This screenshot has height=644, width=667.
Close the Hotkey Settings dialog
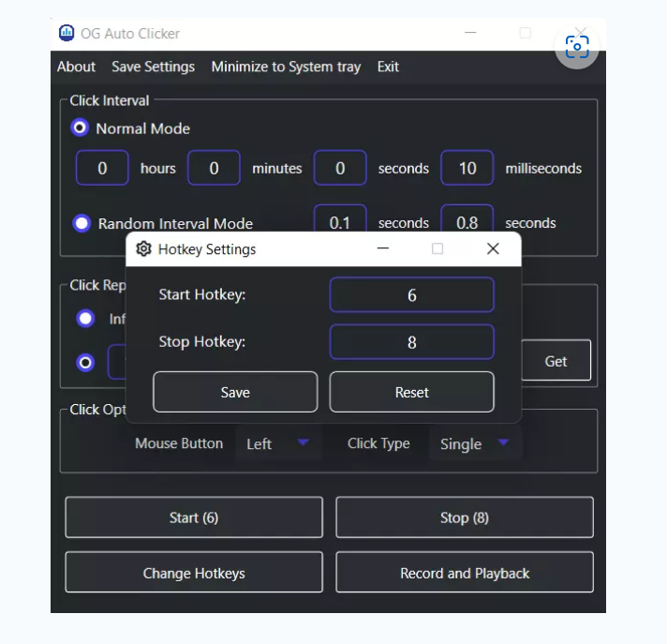coord(493,248)
